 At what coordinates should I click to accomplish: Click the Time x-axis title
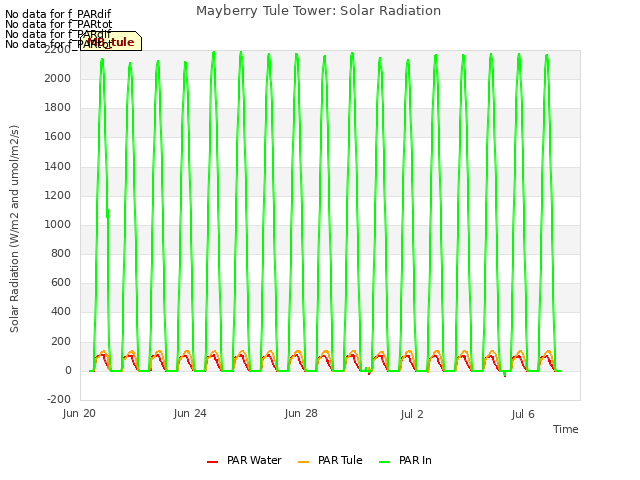pyautogui.click(x=566, y=429)
